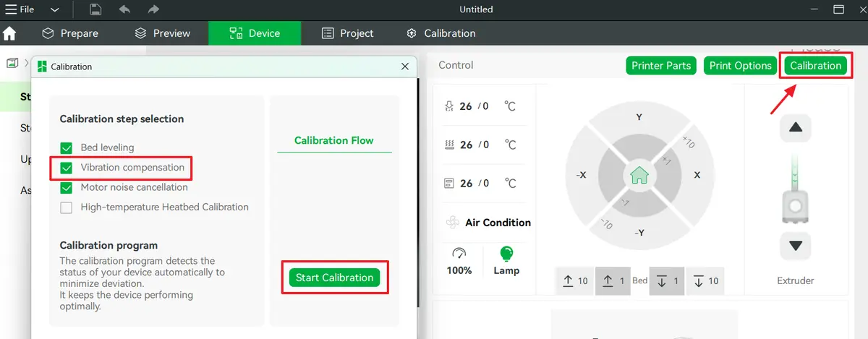Click the redo arrow icon

coord(153,9)
